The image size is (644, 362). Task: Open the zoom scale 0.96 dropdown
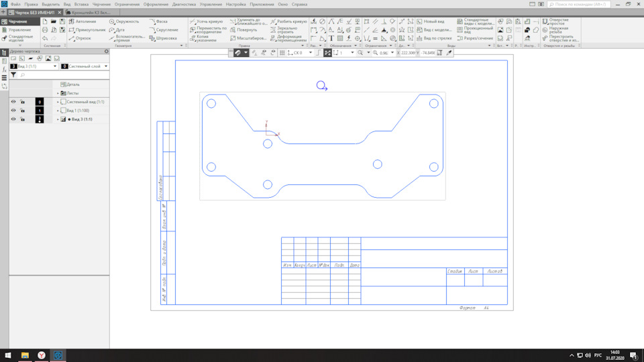point(392,53)
